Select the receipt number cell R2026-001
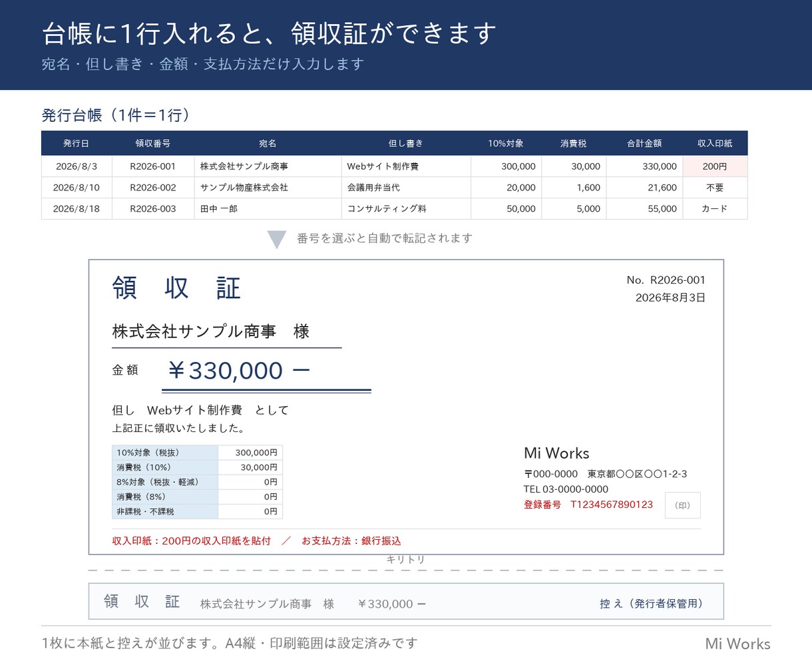Viewport: 812px width, 671px height. tap(153, 166)
